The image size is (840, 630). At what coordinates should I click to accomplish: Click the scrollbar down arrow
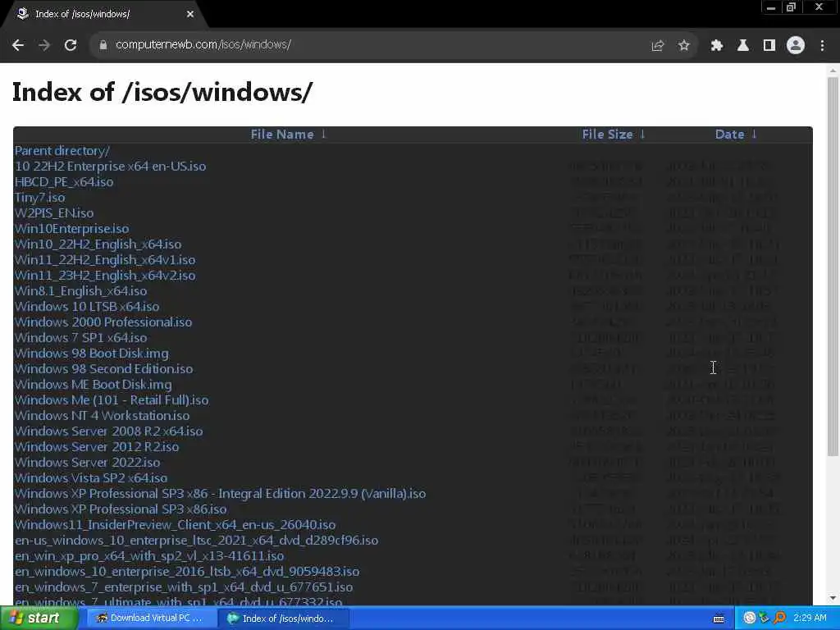[x=833, y=598]
